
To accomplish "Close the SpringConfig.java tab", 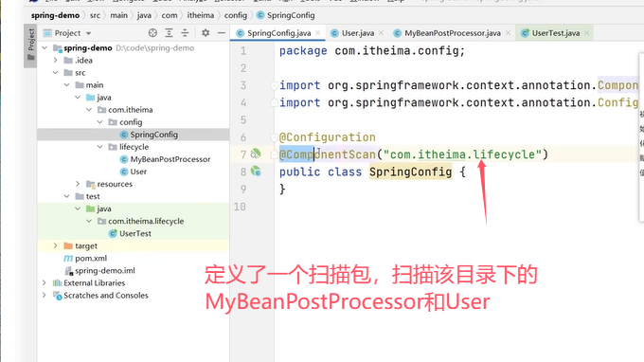I will (318, 33).
